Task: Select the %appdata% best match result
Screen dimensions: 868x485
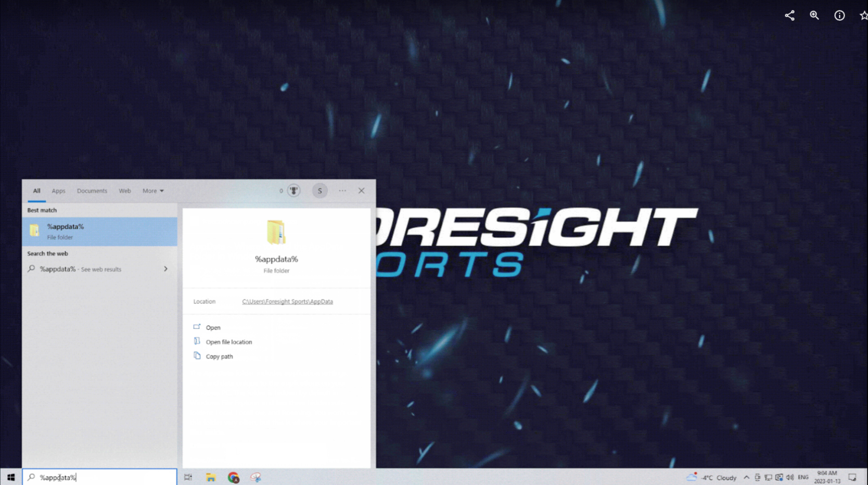Action: [99, 232]
